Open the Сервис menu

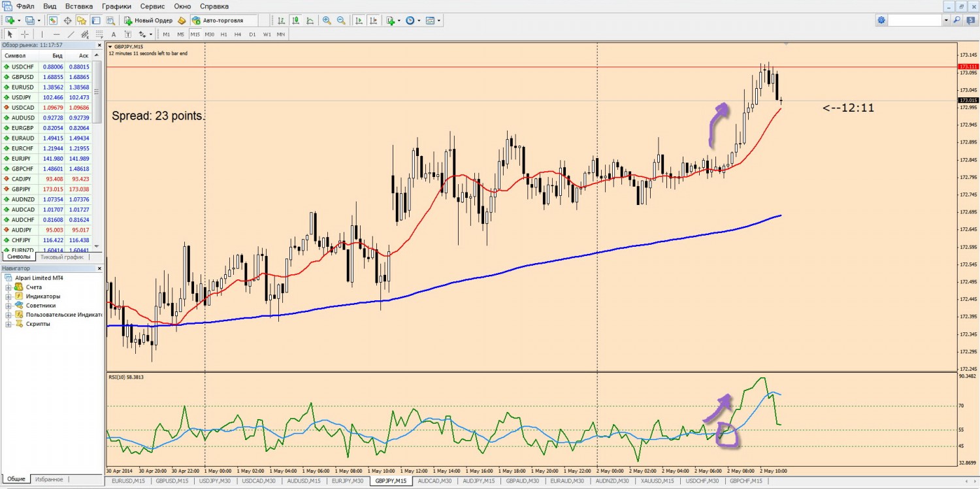point(152,6)
